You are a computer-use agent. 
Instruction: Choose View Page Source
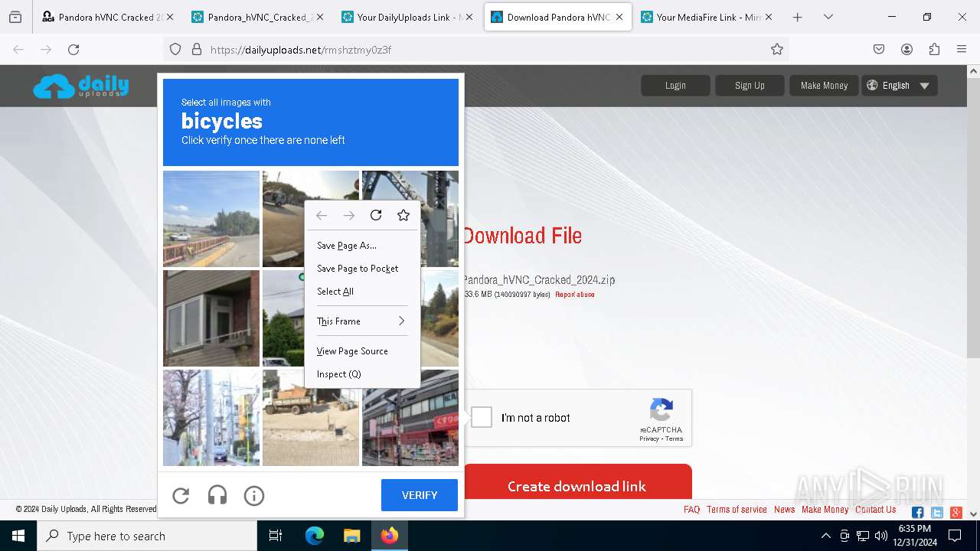pyautogui.click(x=362, y=351)
